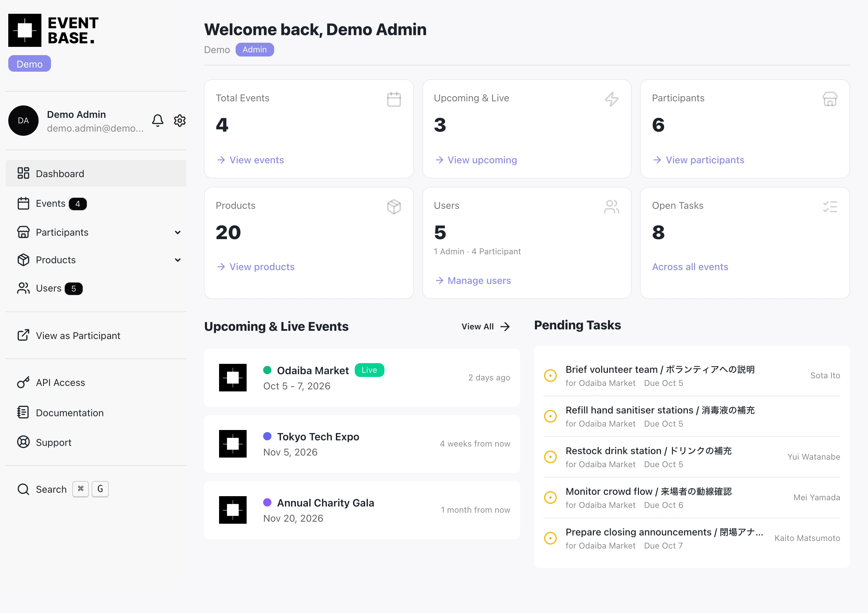
Task: Mark Monitor crowd flow task complete
Action: [x=550, y=498]
